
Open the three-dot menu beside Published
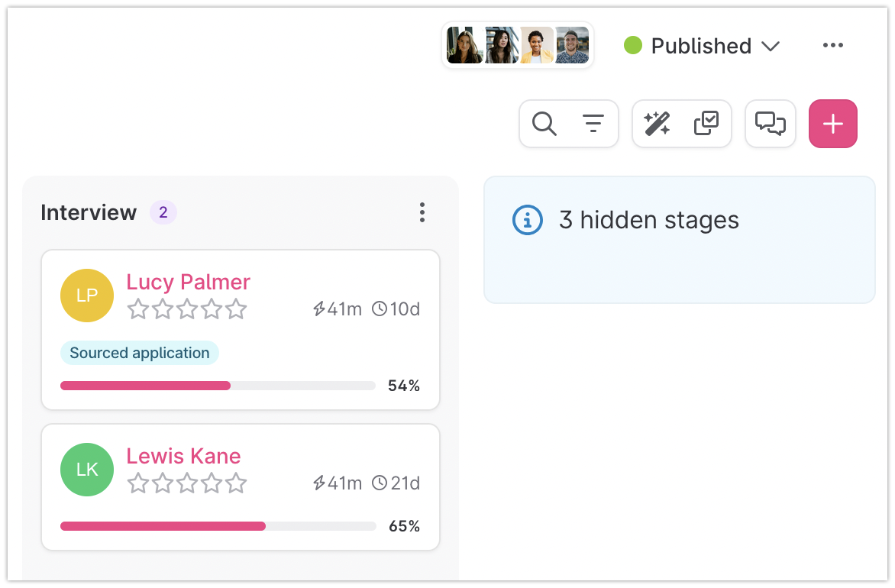832,46
